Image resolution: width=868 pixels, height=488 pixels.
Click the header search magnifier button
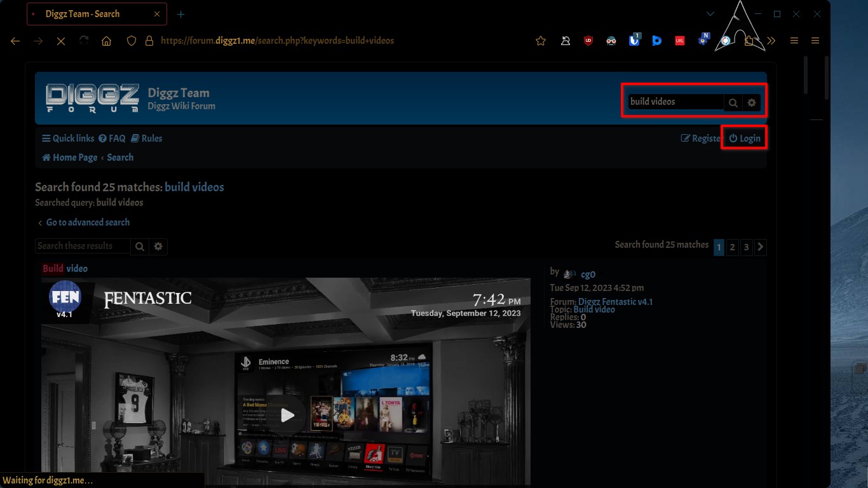(x=733, y=102)
